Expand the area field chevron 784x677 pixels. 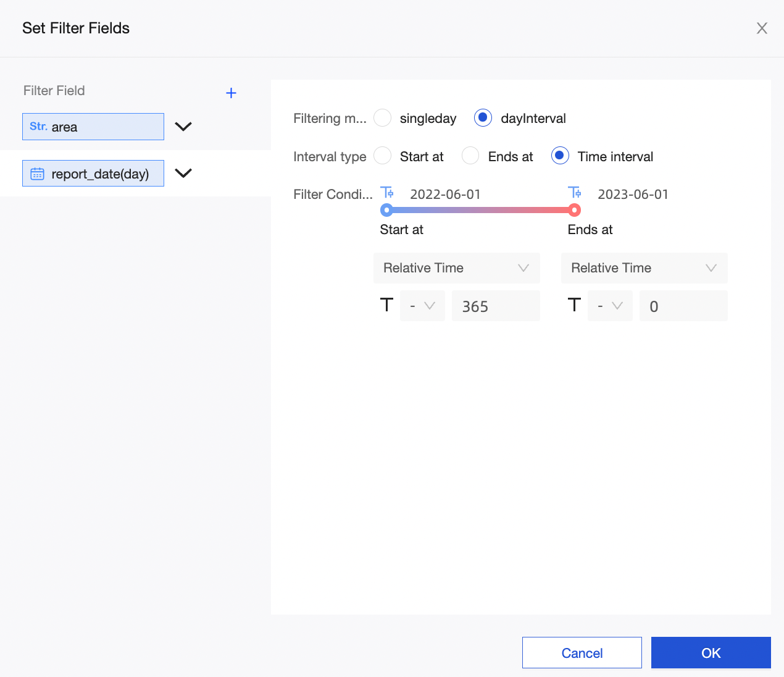coord(183,127)
